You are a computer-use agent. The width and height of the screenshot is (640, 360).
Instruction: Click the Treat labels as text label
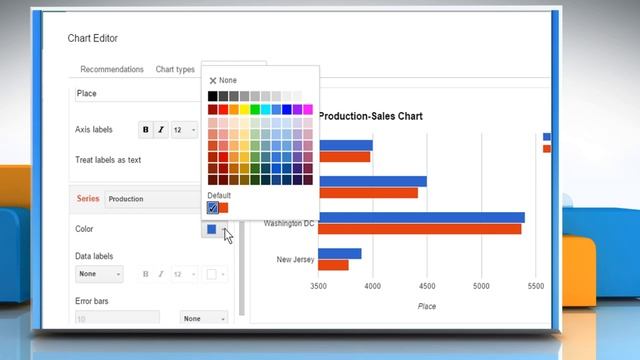(108, 160)
